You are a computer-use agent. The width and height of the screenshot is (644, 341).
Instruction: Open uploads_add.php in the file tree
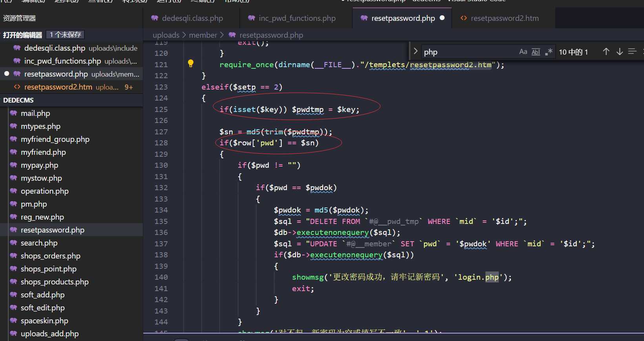(x=71, y=334)
